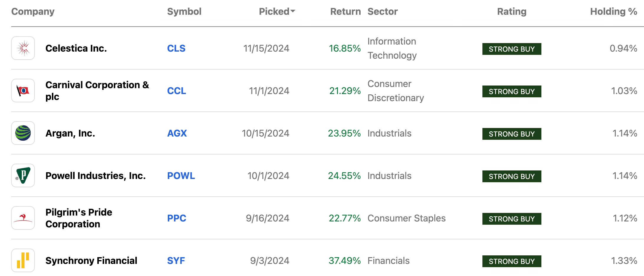Viewport: 644px width, 276px height.
Task: Click the Rating column header
Action: point(512,11)
